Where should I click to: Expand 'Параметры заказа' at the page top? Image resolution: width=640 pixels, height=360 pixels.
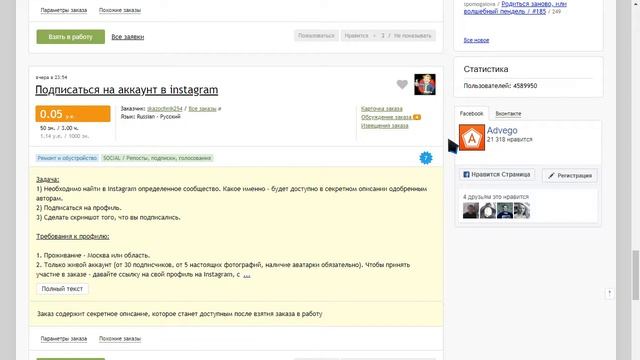tap(64, 10)
